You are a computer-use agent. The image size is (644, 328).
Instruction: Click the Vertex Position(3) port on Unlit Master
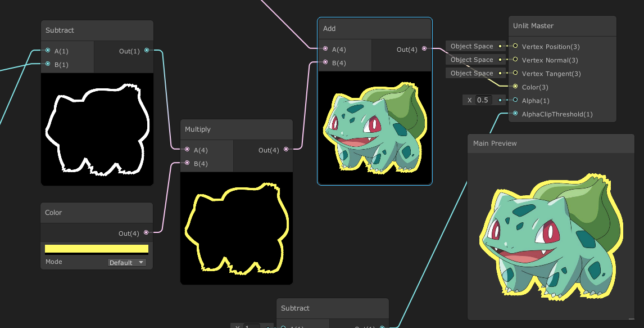[x=515, y=46]
